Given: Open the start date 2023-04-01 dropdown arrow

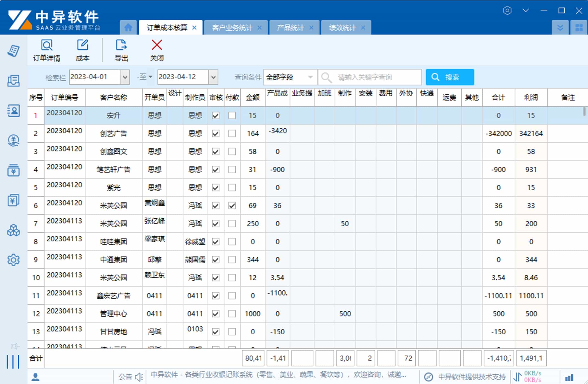Looking at the screenshot, I should [x=125, y=77].
